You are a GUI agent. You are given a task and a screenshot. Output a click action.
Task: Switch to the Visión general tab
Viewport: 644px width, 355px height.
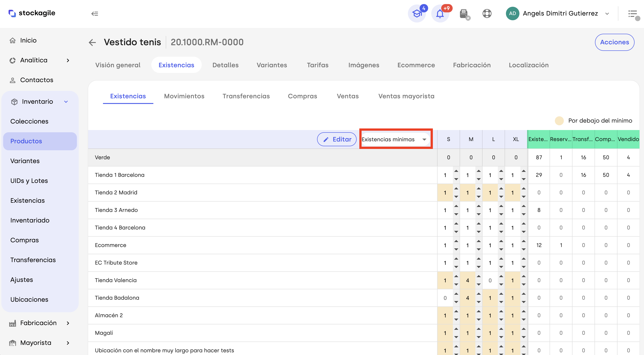pos(118,65)
